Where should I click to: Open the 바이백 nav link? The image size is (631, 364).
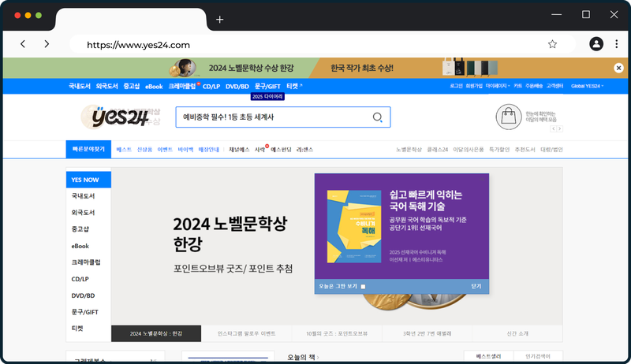pos(185,150)
